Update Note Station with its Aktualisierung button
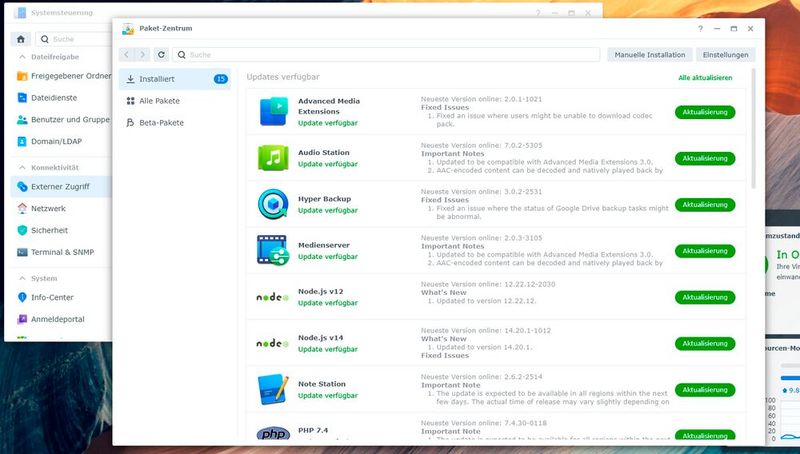800x454 pixels. click(x=705, y=390)
